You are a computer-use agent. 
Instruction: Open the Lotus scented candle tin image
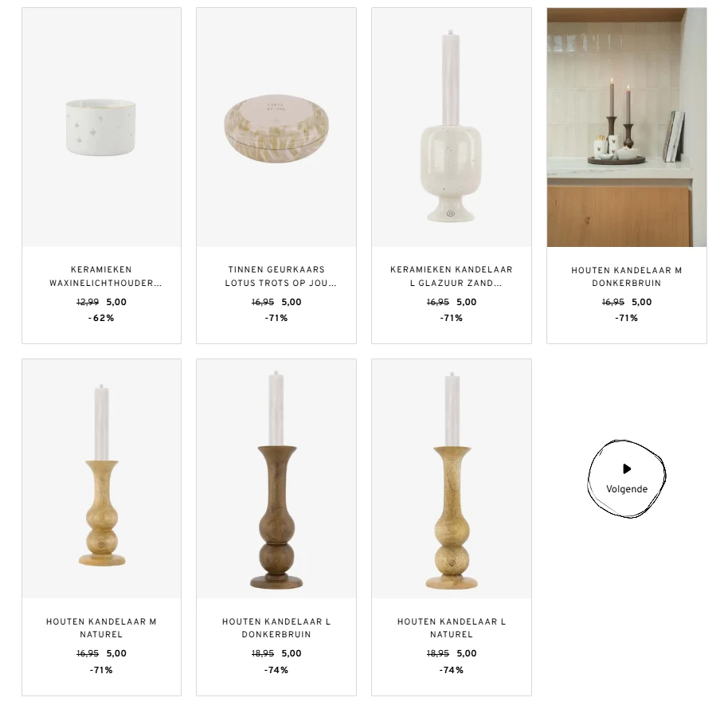pos(276,127)
